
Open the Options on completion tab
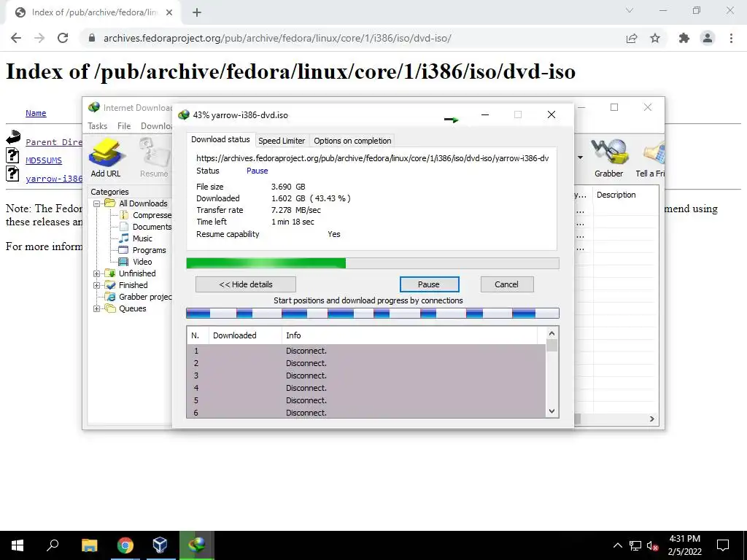[x=352, y=141]
